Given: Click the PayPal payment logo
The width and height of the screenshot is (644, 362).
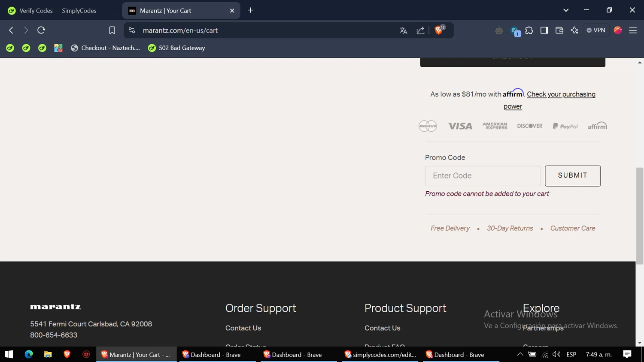Looking at the screenshot, I should coord(565,126).
